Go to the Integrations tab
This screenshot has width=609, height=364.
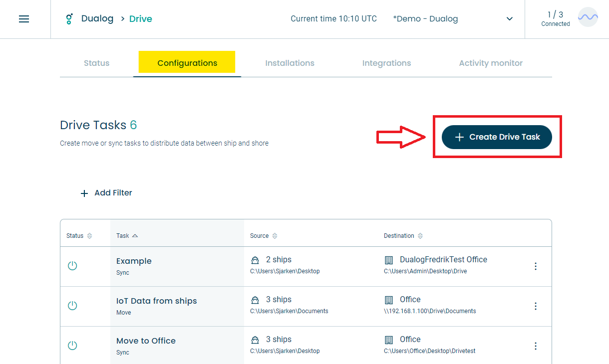(387, 63)
